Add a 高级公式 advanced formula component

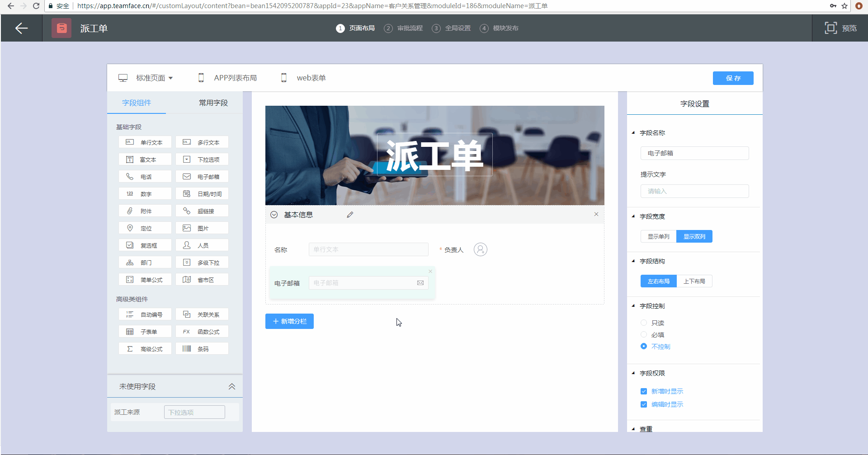(x=145, y=348)
